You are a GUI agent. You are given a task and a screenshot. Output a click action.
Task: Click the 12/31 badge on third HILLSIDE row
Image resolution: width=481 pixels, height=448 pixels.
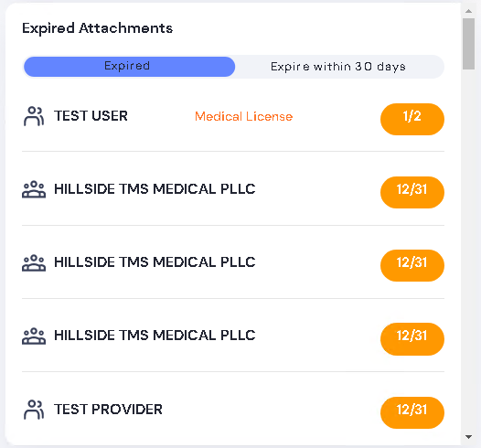[x=412, y=339]
